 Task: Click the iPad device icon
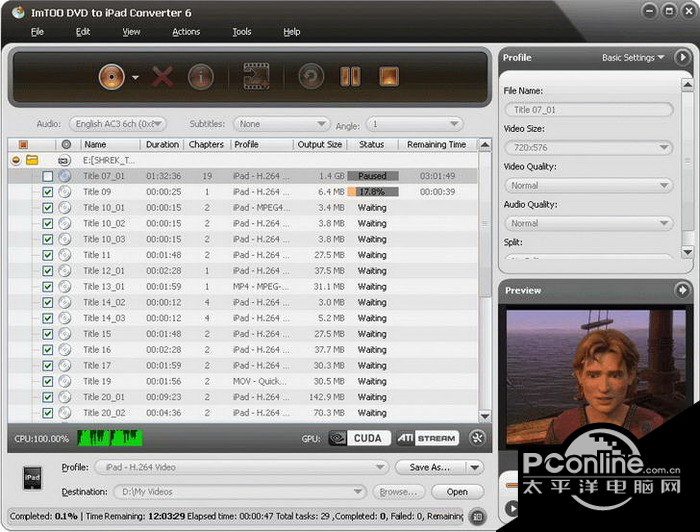[x=33, y=478]
